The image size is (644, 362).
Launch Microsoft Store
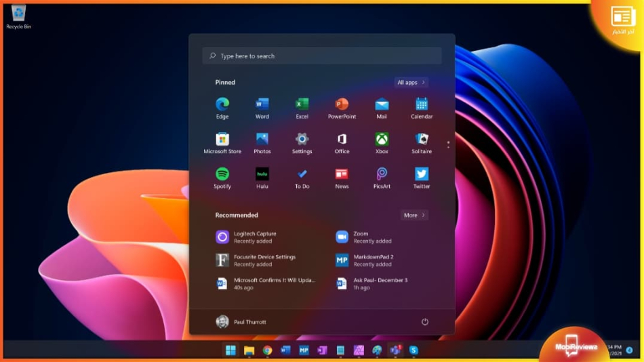point(222,144)
